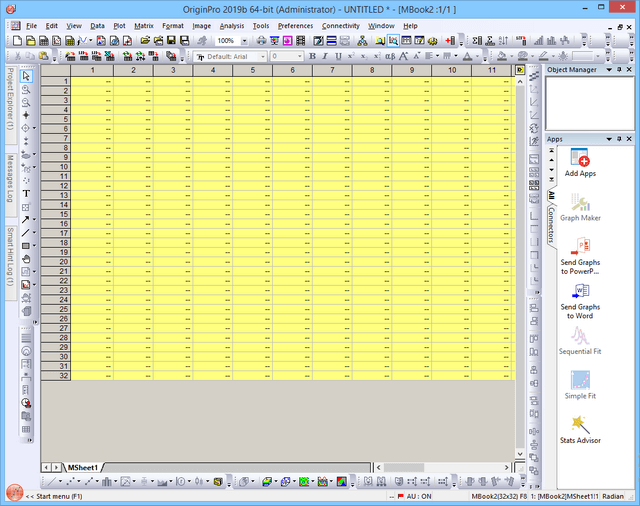
Task: Select the MSheet1 sheet tab
Action: [82, 467]
